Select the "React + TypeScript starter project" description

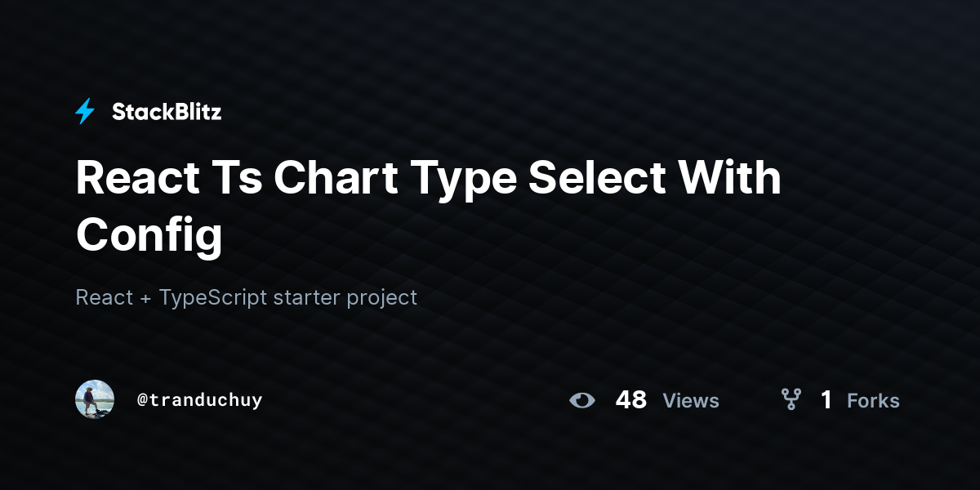[x=246, y=297]
